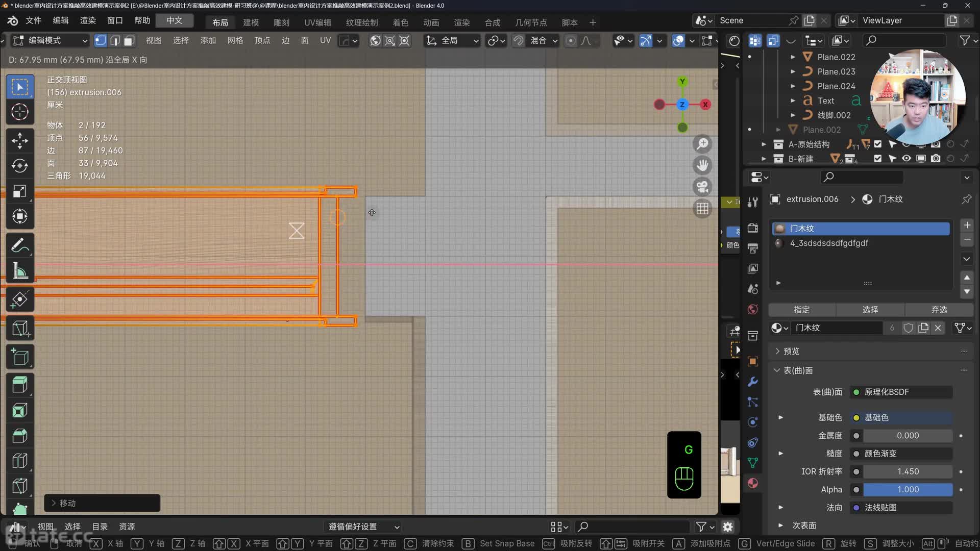Image resolution: width=980 pixels, height=551 pixels.
Task: Open the 文件 menu
Action: pyautogui.click(x=33, y=20)
